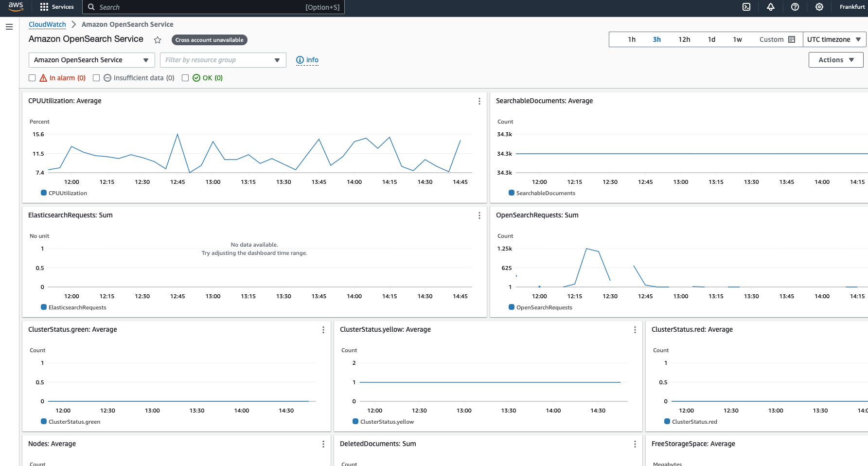Open ElasticsearchRequests widget options menu
The height and width of the screenshot is (466, 868).
click(x=479, y=215)
